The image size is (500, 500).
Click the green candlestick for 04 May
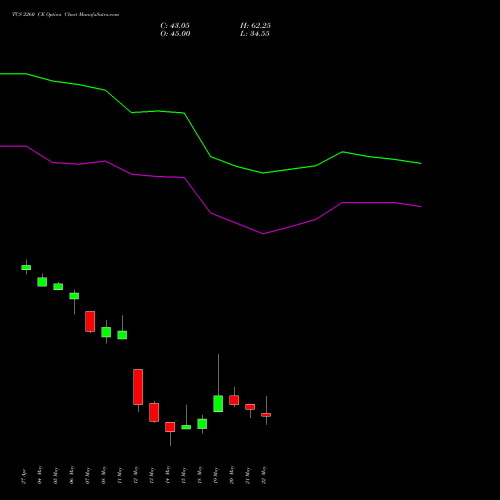42,282
